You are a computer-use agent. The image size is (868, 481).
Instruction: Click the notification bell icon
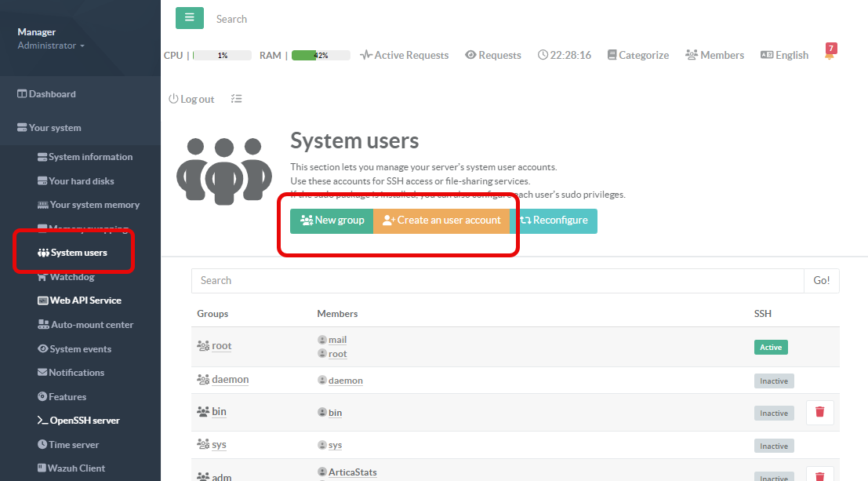pyautogui.click(x=829, y=55)
